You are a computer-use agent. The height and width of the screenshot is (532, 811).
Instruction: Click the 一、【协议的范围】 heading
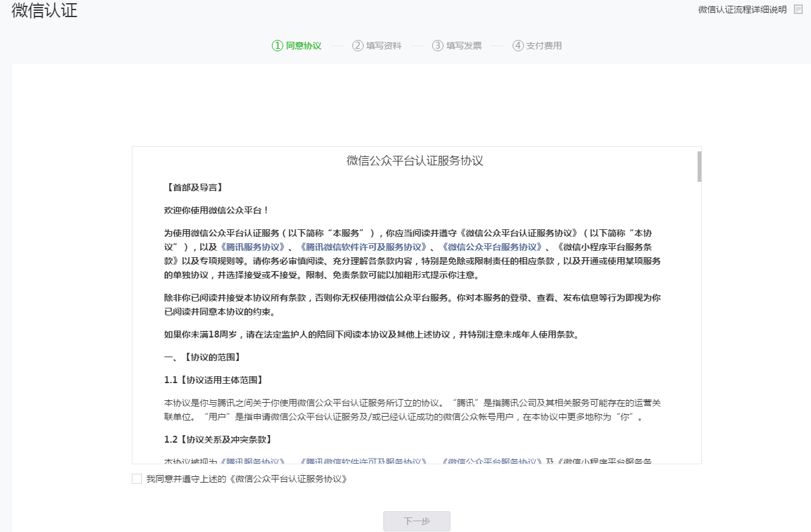pyautogui.click(x=202, y=357)
